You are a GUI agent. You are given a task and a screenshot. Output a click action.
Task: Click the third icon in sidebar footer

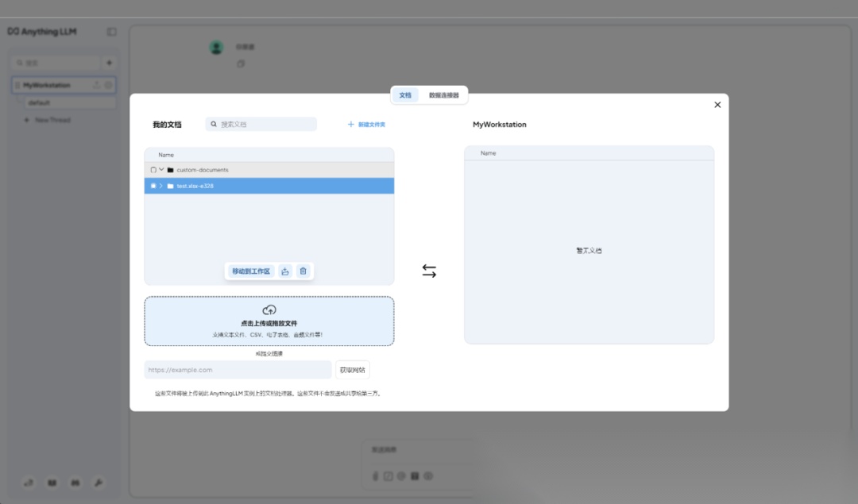click(x=75, y=483)
